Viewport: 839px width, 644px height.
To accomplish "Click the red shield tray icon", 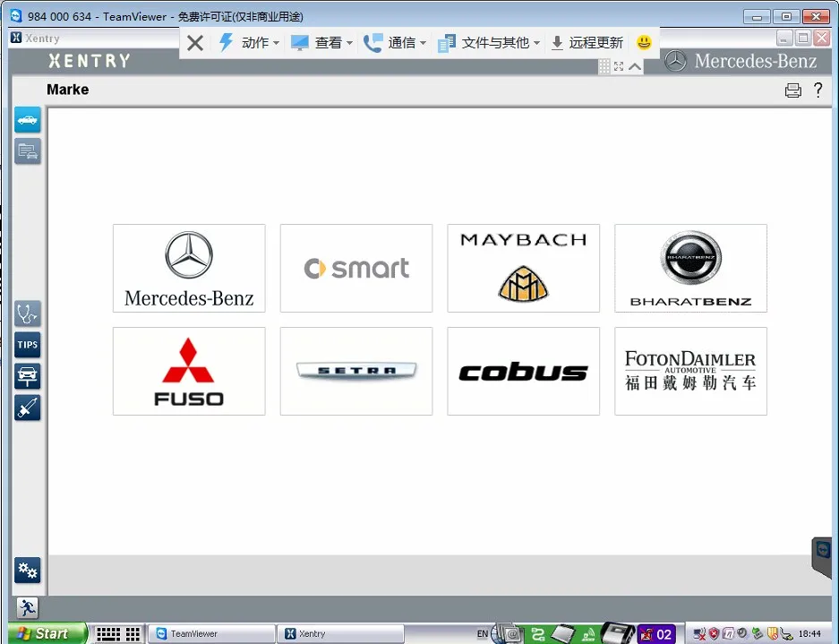I will [x=714, y=634].
